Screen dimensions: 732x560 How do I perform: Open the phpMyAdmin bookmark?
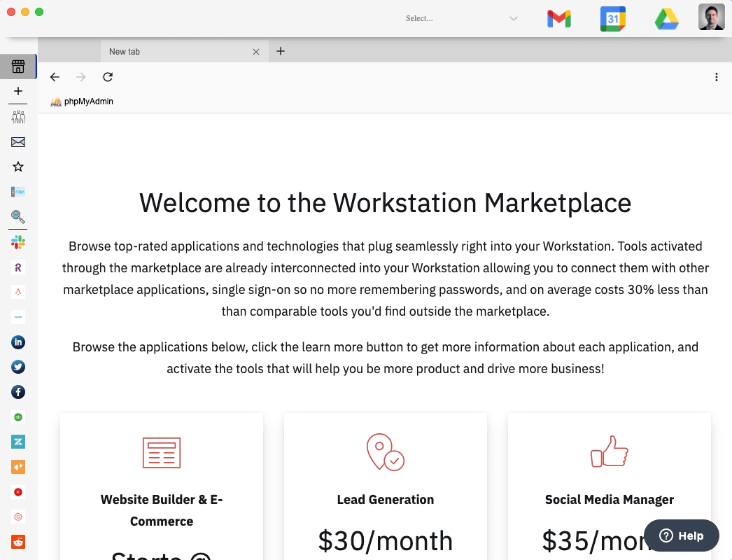coord(82,101)
